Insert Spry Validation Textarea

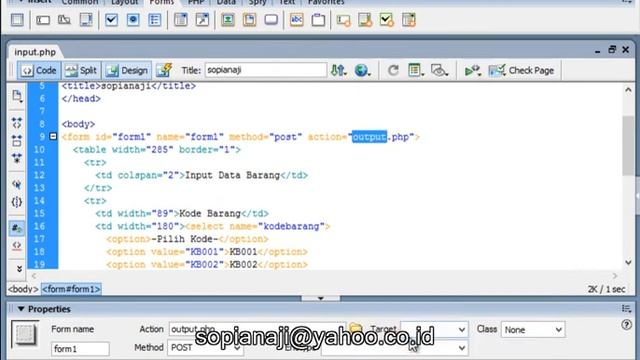point(365,20)
